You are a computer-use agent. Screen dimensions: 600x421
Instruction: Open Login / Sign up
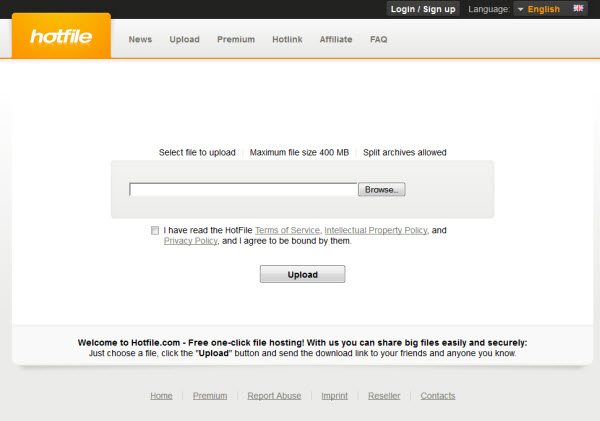[x=423, y=9]
